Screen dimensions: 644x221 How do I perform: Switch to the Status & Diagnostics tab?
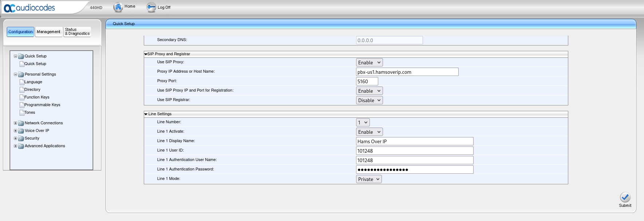click(77, 32)
